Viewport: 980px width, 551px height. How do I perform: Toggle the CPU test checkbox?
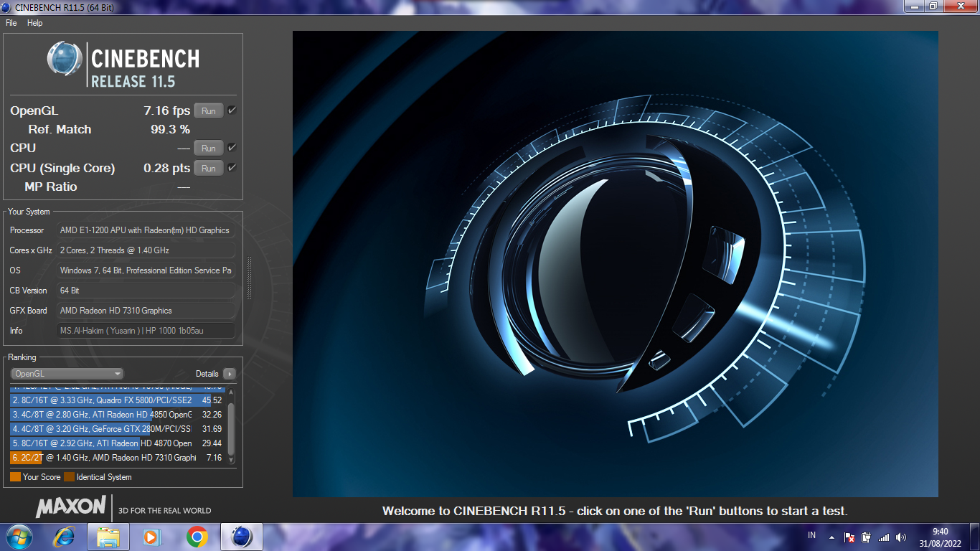point(232,148)
